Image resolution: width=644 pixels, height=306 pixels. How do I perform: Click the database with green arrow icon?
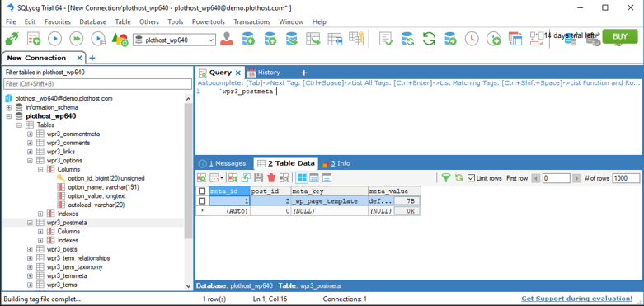pyautogui.click(x=450, y=39)
